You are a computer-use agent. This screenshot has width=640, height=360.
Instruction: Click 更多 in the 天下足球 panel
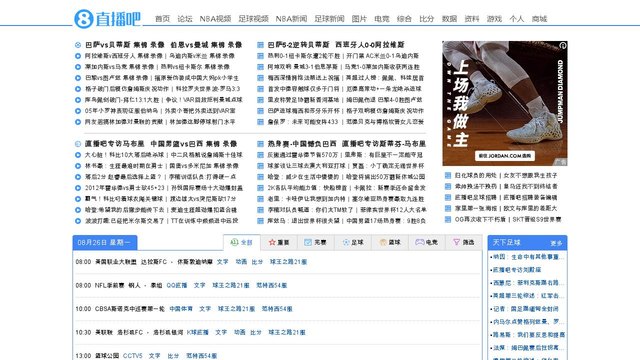556,243
